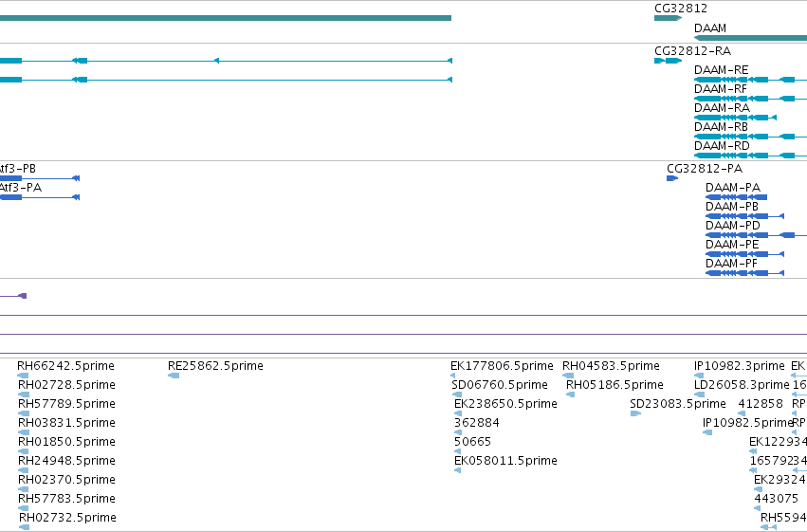Click the DAAM-PD protein label
The height and width of the screenshot is (532, 807).
(732, 226)
